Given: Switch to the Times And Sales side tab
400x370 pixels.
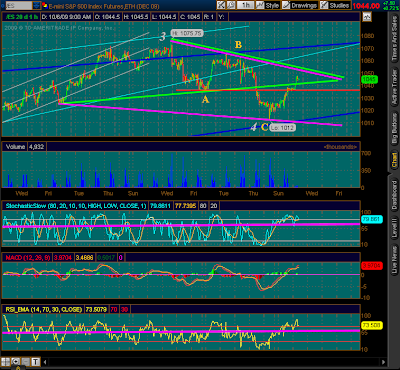Looking at the screenshot, I should (394, 39).
